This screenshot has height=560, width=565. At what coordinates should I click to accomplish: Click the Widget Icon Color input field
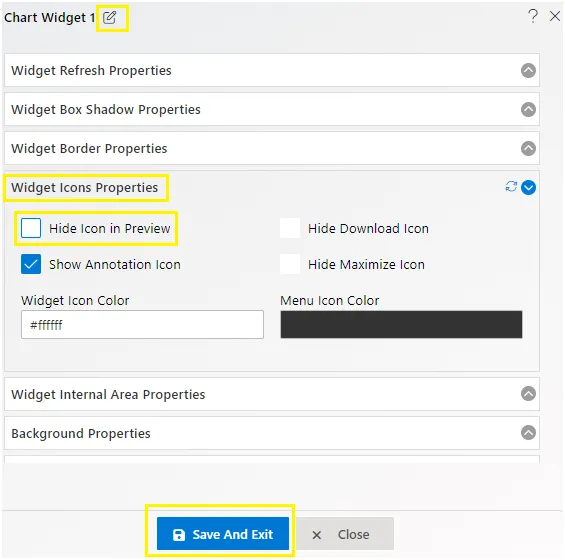click(142, 325)
